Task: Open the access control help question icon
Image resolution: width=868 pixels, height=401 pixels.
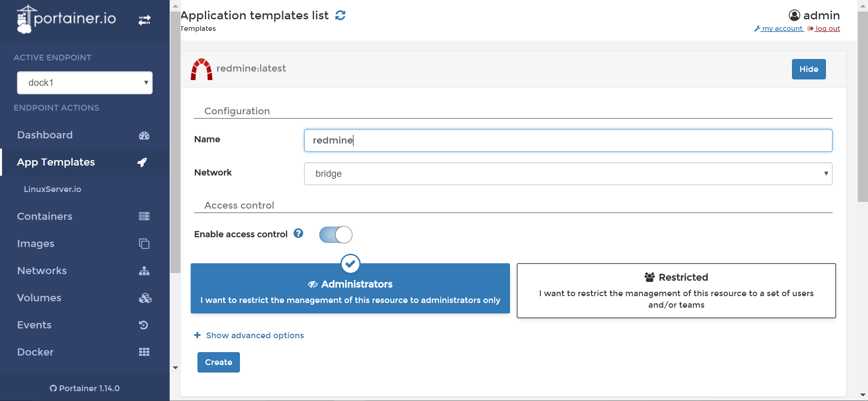Action: tap(298, 233)
